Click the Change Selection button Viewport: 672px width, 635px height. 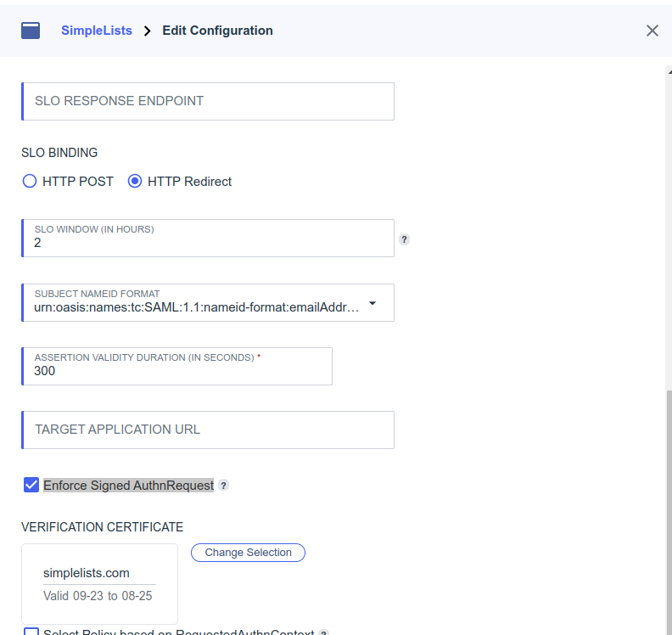[248, 553]
